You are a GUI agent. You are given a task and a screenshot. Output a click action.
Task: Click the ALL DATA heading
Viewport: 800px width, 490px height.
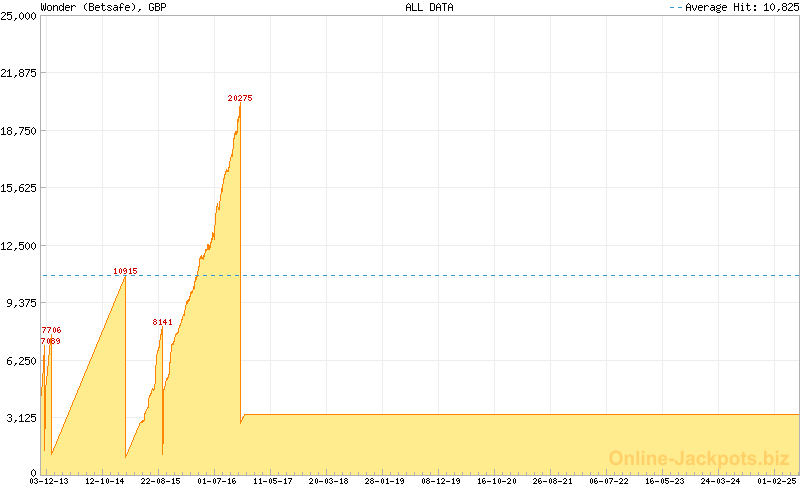[429, 7]
